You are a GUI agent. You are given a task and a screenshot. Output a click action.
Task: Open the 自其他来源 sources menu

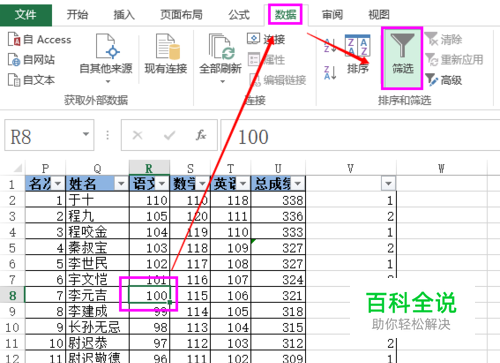[106, 59]
